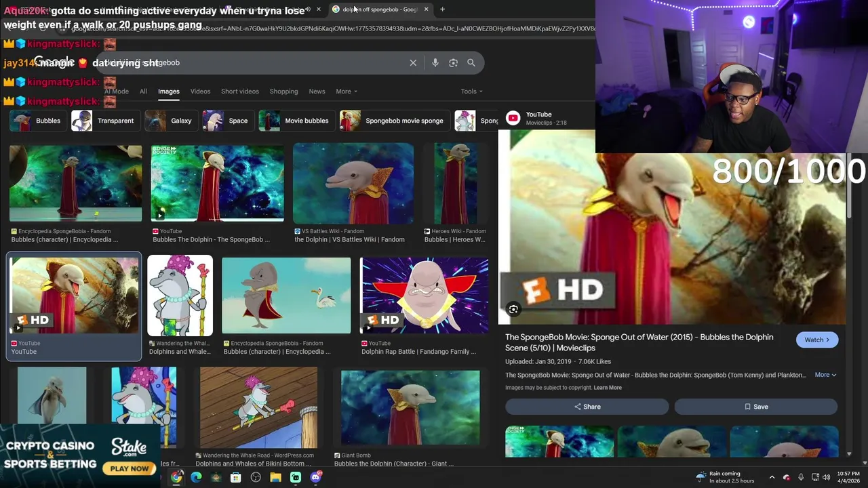Open OBS Studio from taskbar
The image size is (868, 488).
[256, 477]
